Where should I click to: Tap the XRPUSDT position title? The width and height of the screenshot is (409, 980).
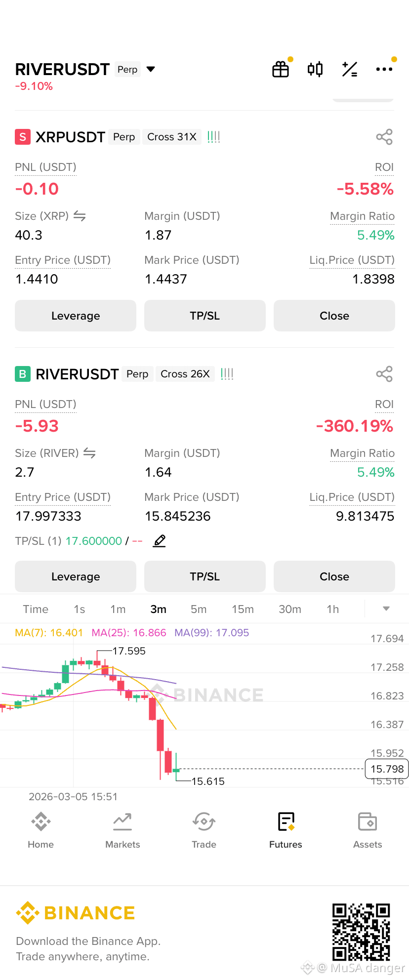coord(70,137)
